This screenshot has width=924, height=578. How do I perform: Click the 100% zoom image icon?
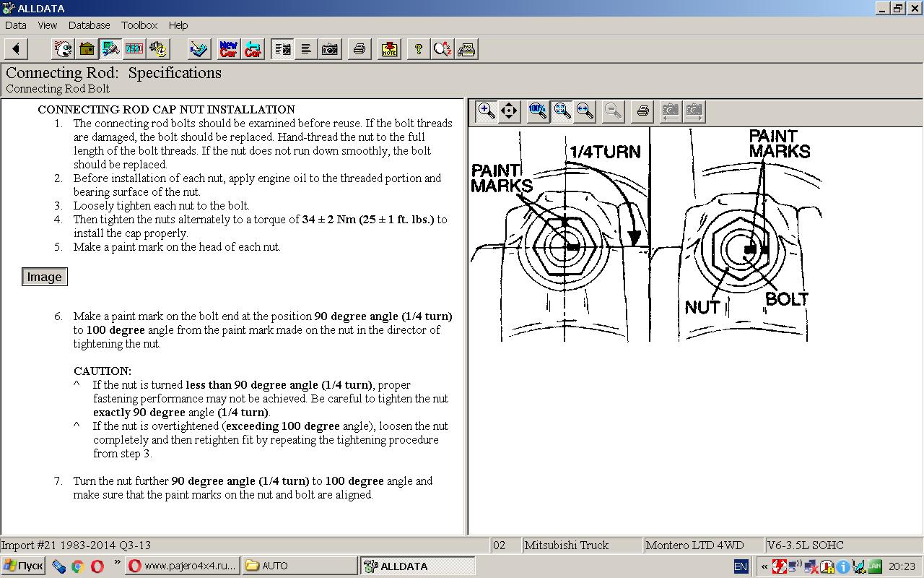pyautogui.click(x=538, y=111)
